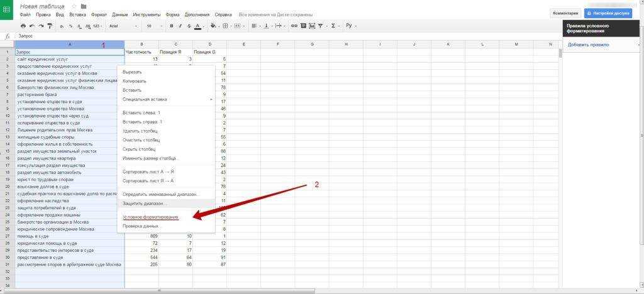The width and height of the screenshot is (644, 294).
Task: Open the Данные menu
Action: 119,14
